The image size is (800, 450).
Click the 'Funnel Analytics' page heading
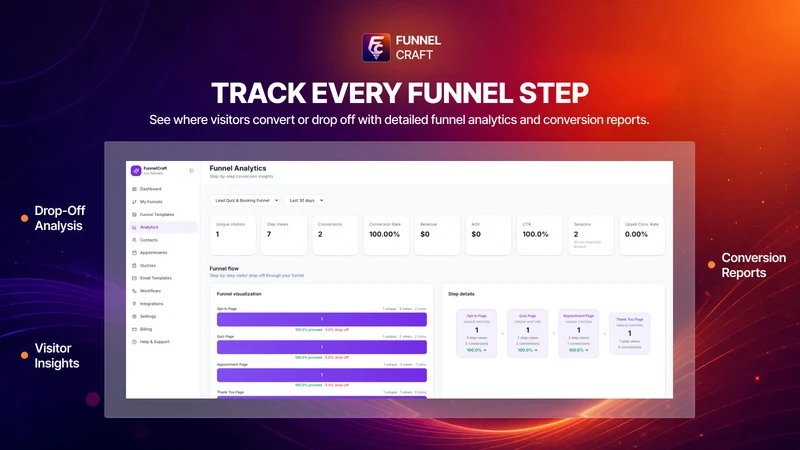[238, 168]
